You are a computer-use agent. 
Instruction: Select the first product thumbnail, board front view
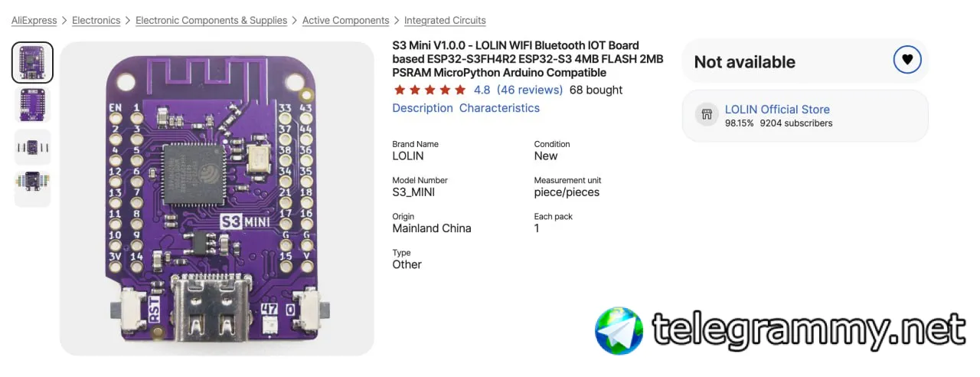[32, 62]
